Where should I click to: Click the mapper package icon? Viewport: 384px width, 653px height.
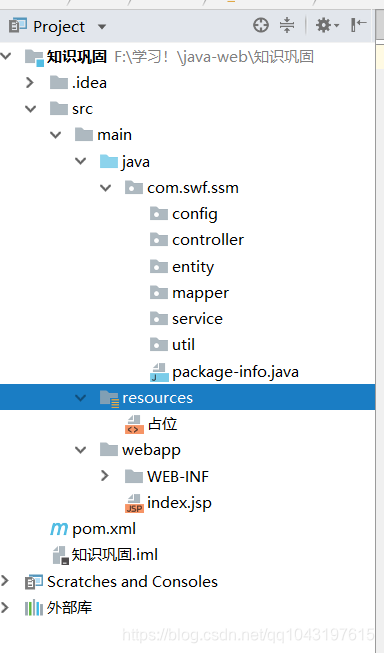click(x=159, y=292)
